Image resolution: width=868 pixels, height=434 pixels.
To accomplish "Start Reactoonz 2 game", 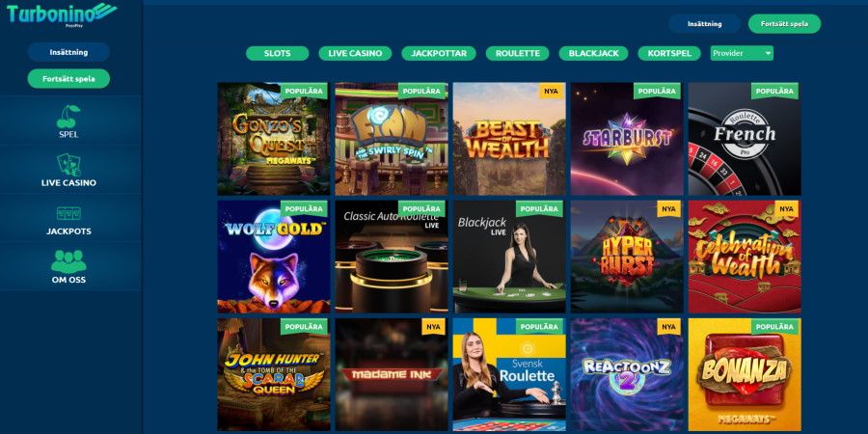I will [x=627, y=375].
